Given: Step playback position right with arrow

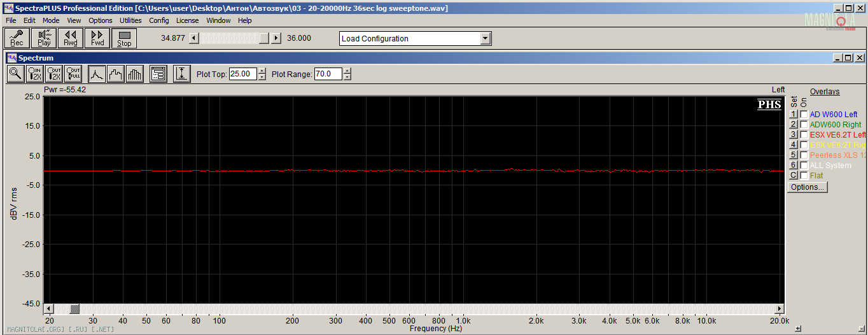Looking at the screenshot, I should [276, 38].
